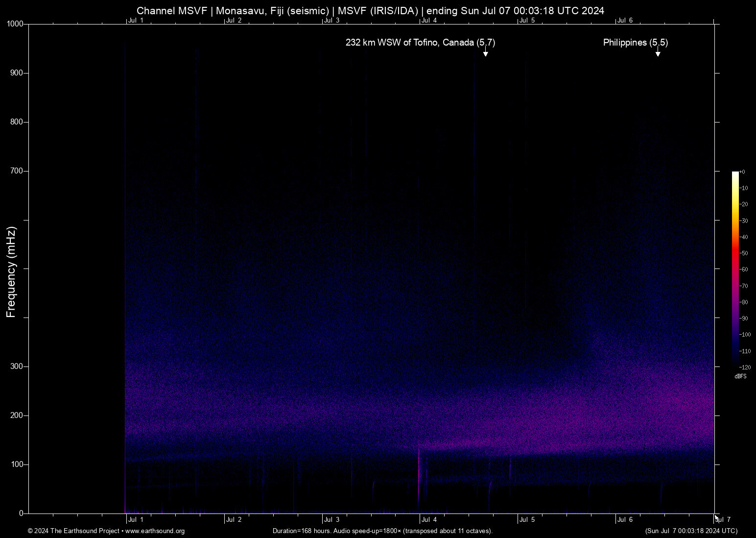Click 'Jul 6' on the top time axis
756x538 pixels.
pos(625,21)
